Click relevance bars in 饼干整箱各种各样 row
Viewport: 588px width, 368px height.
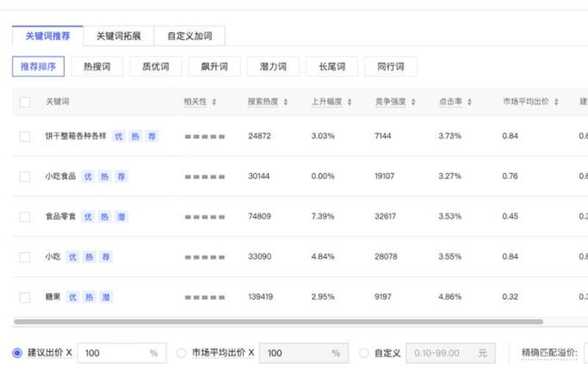coord(205,137)
